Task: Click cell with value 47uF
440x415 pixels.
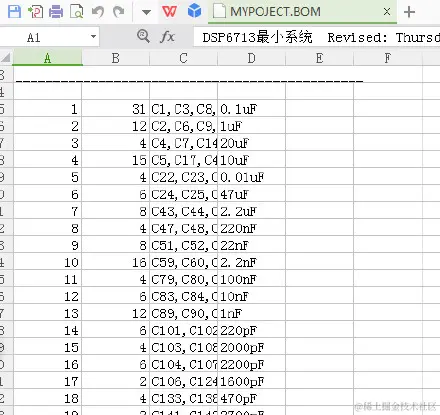Action: pos(251,194)
